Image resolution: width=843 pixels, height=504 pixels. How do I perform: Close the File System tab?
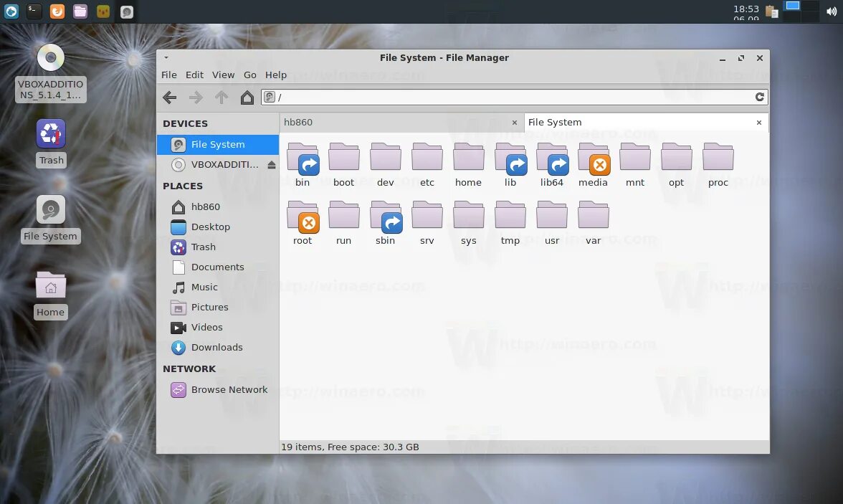(x=758, y=123)
